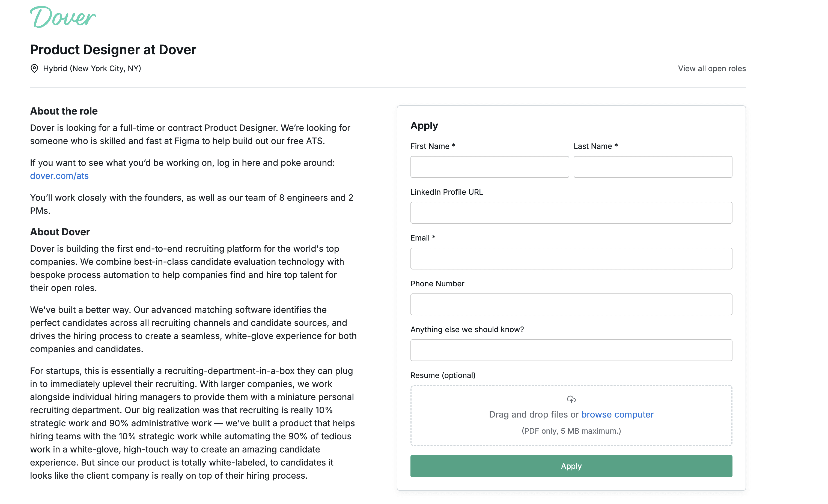
Task: Click the PDF only, 5 MB maximum note
Action: pos(571,431)
